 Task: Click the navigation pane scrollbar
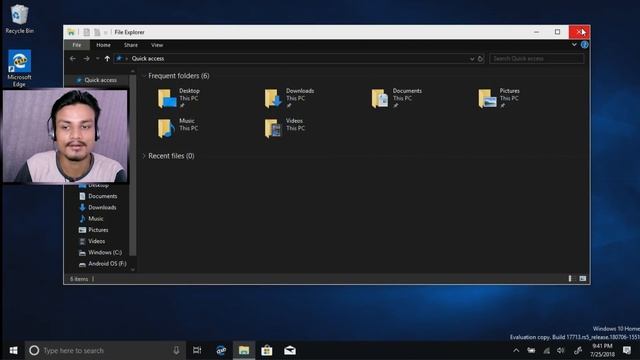pos(133,165)
